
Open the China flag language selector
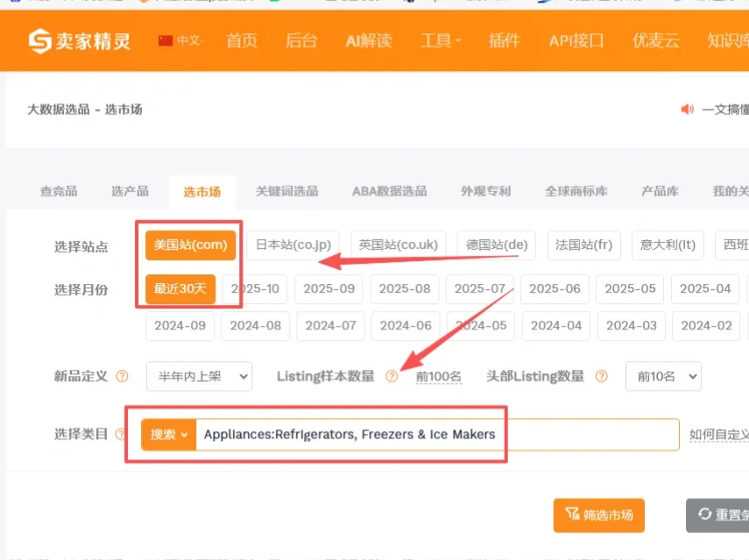[180, 40]
